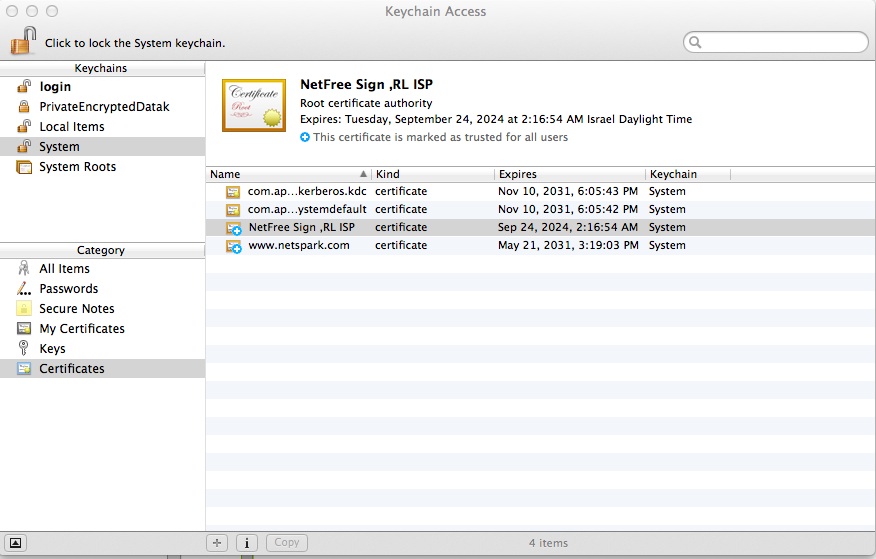Click the Keys category key icon
This screenshot has height=559, width=876.
pyautogui.click(x=23, y=348)
